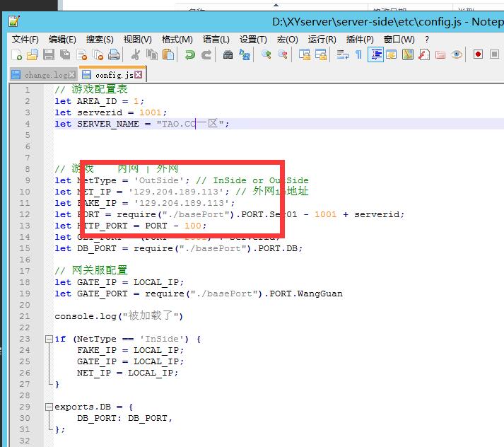Click the Print toolbar icon

(113, 54)
